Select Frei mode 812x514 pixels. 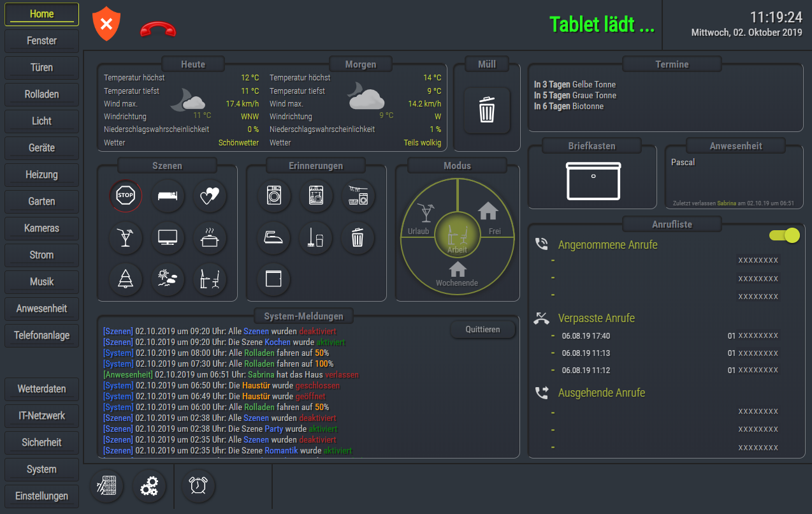coord(489,219)
